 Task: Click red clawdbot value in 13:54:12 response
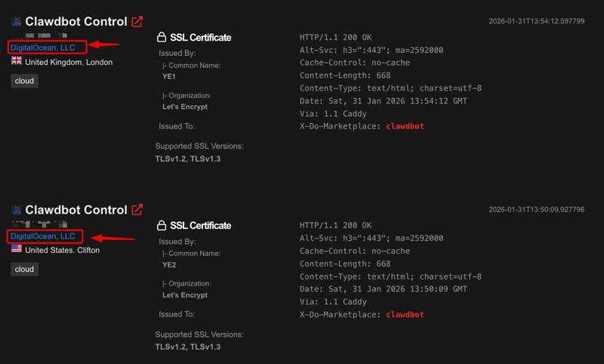point(405,126)
